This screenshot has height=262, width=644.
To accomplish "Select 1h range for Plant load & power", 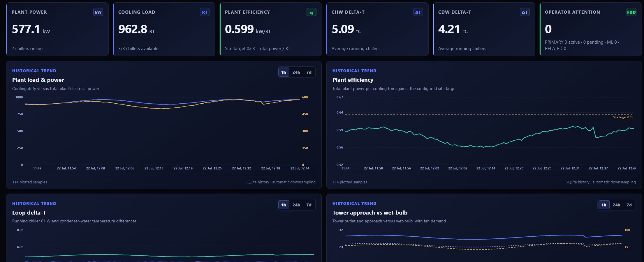I will point(284,72).
